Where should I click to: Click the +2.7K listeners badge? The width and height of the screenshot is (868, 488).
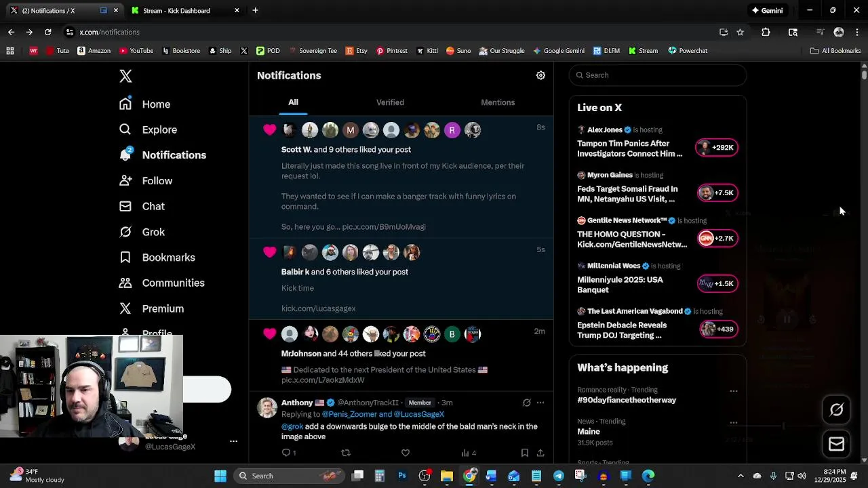[x=717, y=239]
